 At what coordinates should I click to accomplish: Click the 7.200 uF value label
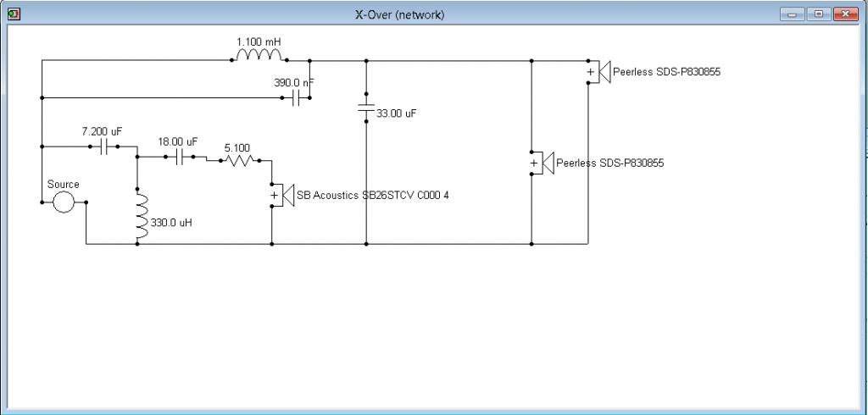102,131
